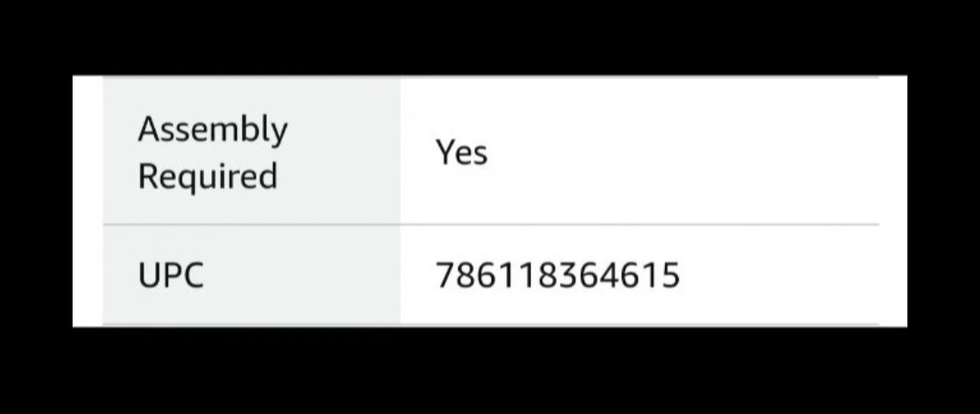Click the capital R in "Required"

148,176
